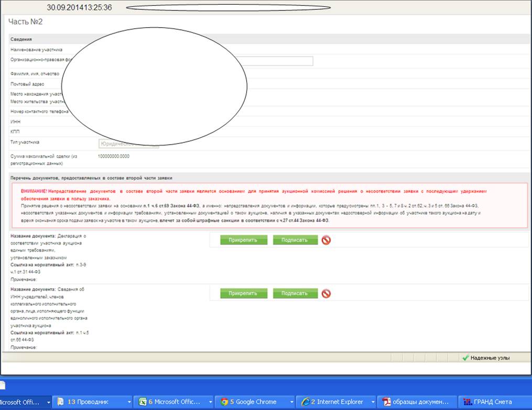This screenshot has height=410, width=532.
Task: Click Подписать for the declaration of conformity document
Action: tap(295, 240)
